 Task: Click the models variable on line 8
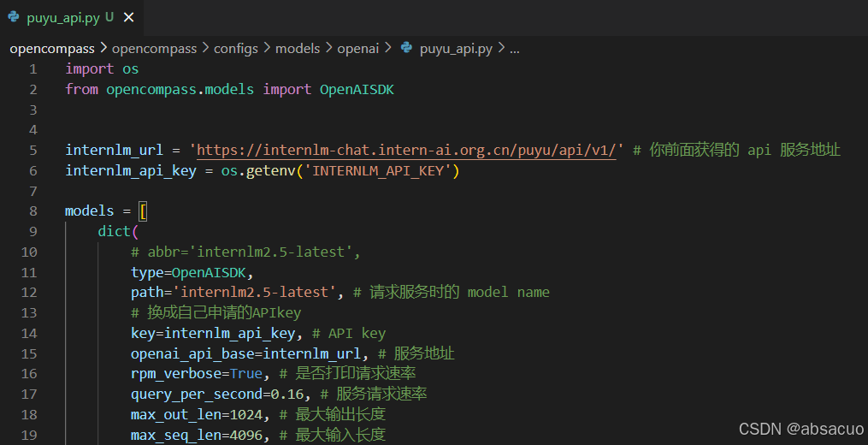89,211
